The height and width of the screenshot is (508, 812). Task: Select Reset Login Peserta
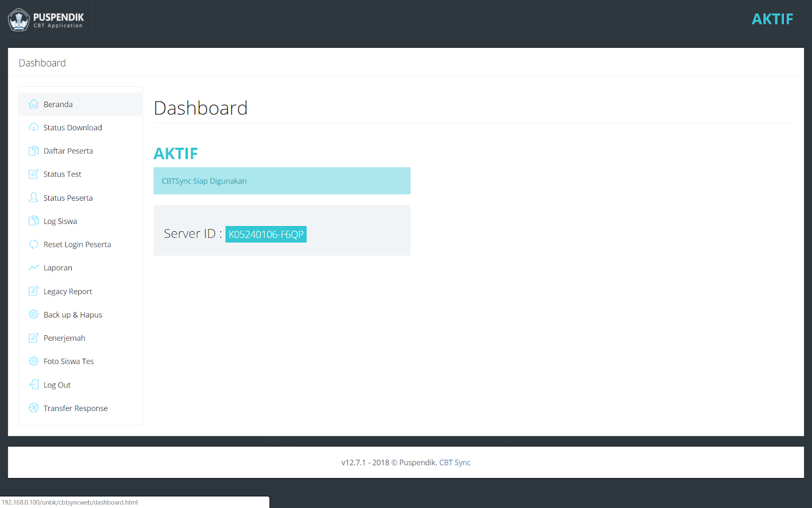[81, 244]
